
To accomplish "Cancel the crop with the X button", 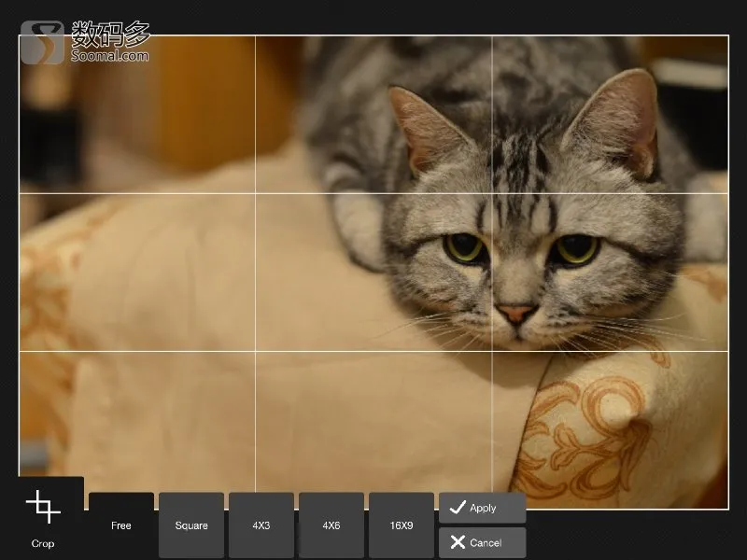I will pyautogui.click(x=482, y=542).
